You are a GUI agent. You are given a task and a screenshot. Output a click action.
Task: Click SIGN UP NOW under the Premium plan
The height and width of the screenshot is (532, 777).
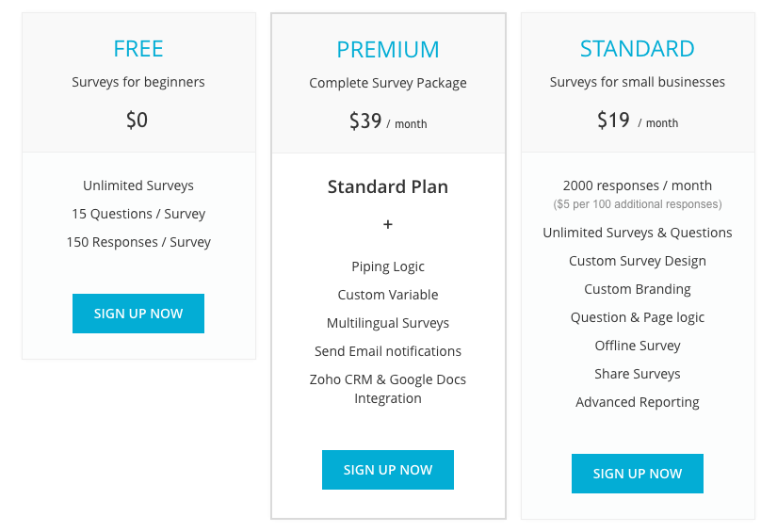click(x=388, y=470)
